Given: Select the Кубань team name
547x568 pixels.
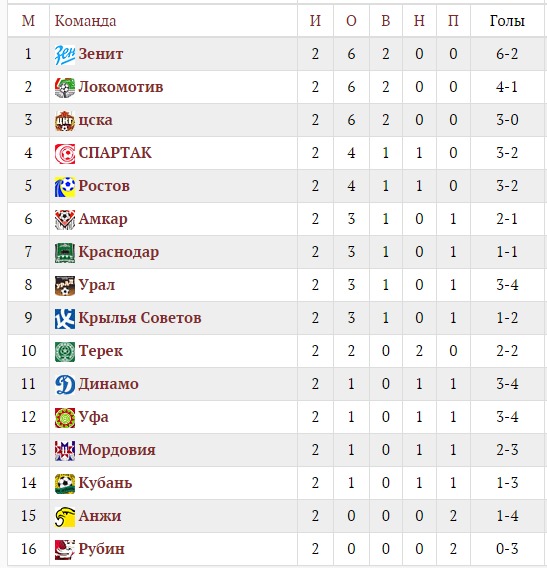Looking at the screenshot, I should pyautogui.click(x=105, y=483).
